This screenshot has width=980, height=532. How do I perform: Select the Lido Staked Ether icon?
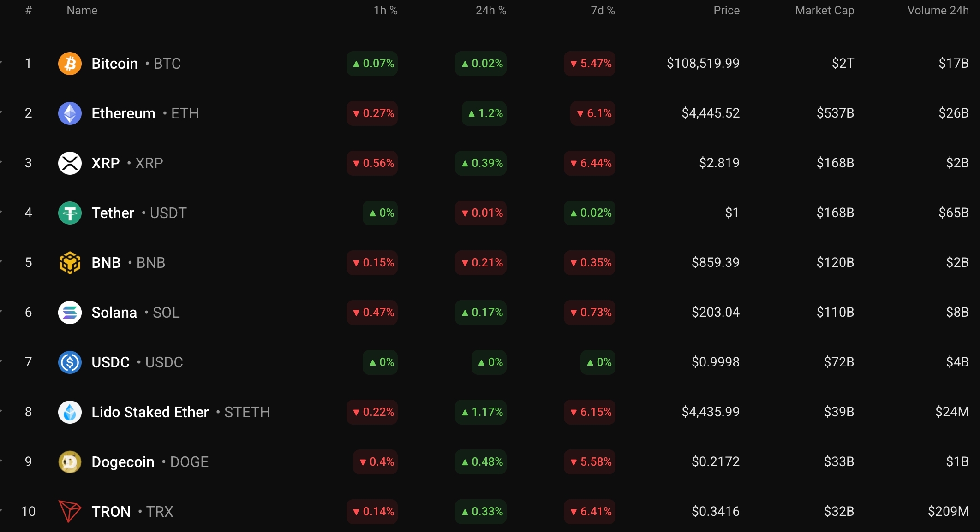pos(70,412)
